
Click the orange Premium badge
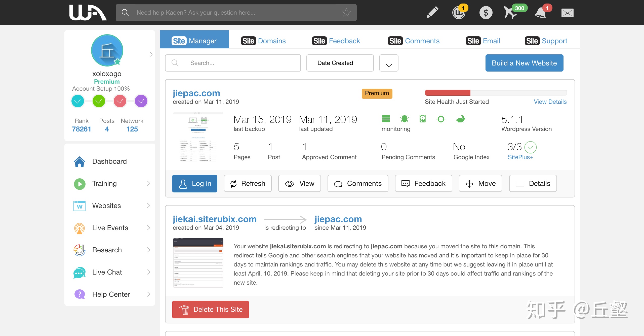[377, 93]
